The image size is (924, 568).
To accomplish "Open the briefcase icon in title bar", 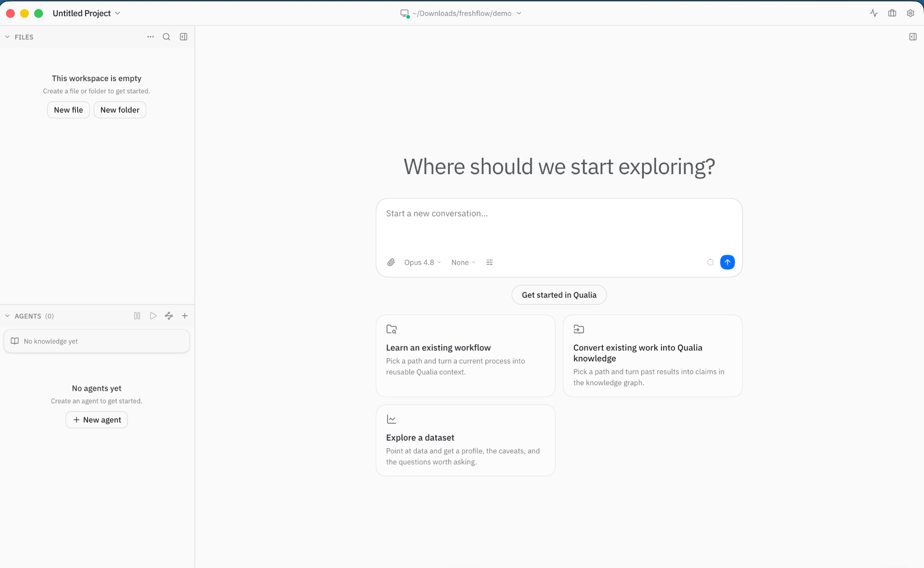I will click(x=892, y=13).
